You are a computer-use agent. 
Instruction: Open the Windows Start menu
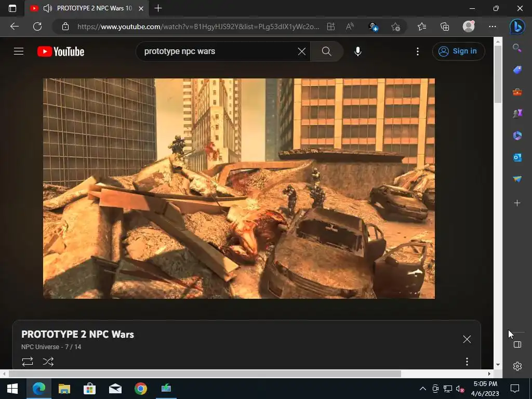[12, 389]
